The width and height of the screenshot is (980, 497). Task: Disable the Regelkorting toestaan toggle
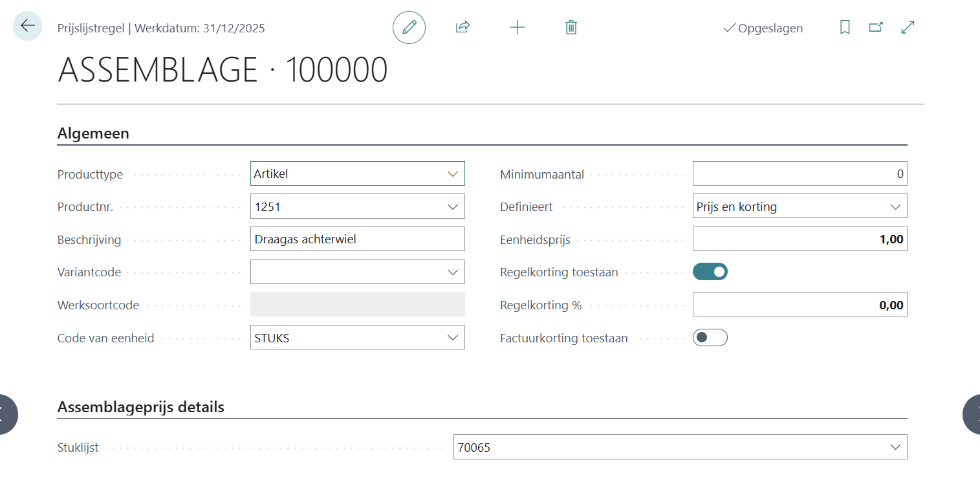[710, 272]
